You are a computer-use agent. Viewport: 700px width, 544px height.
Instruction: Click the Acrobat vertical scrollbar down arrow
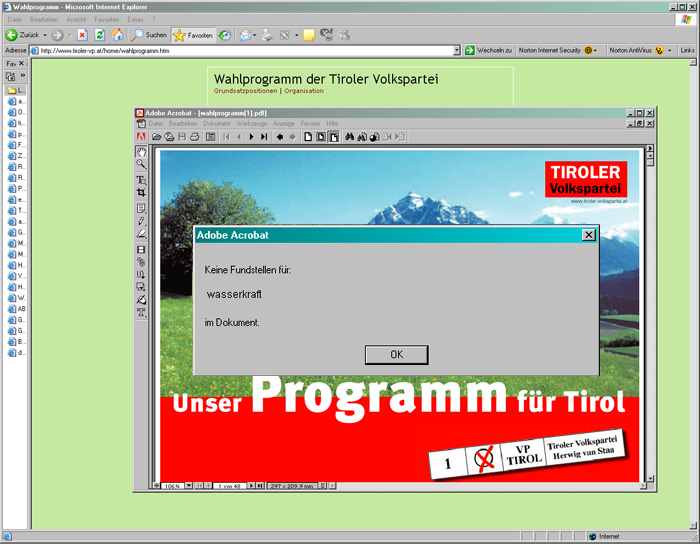[650, 478]
